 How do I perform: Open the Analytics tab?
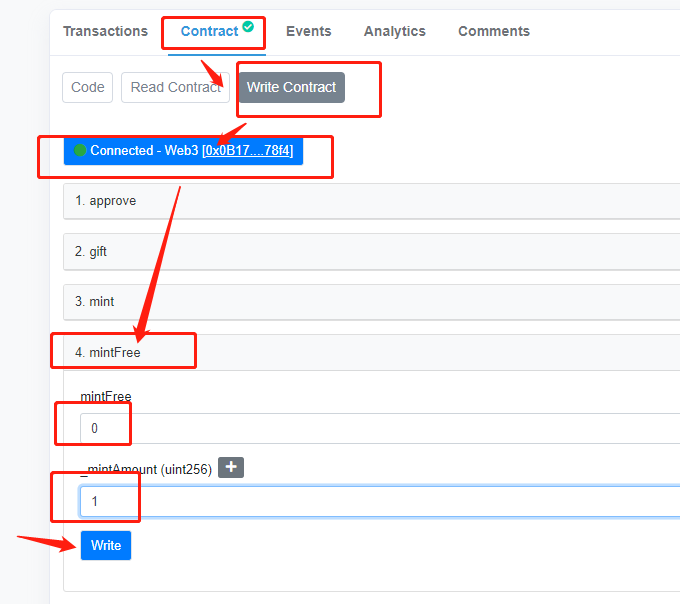tap(395, 31)
